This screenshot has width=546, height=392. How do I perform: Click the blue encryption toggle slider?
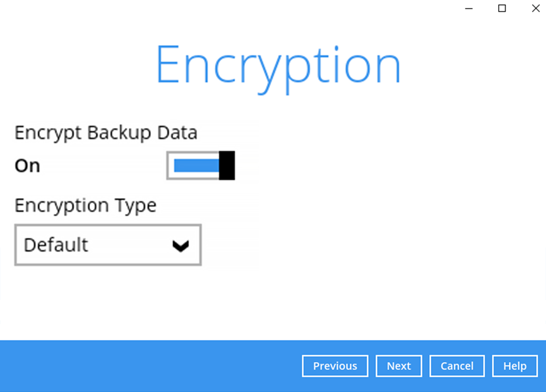tap(196, 165)
